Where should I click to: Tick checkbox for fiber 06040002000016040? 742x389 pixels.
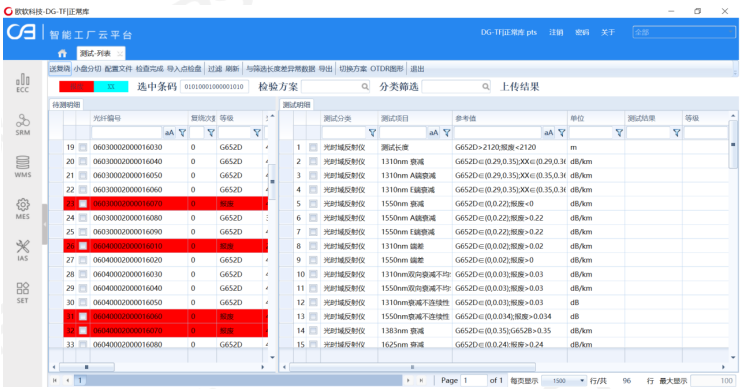(x=83, y=288)
